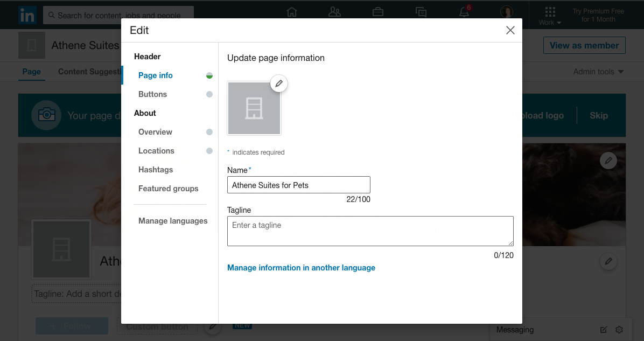Go to Home via house icon
The image size is (644, 341).
pos(292,12)
